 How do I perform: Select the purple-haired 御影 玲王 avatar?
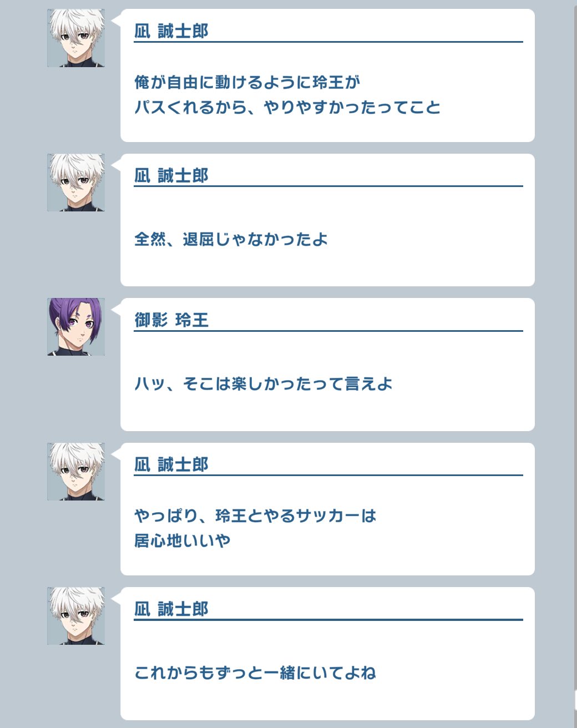(x=76, y=327)
